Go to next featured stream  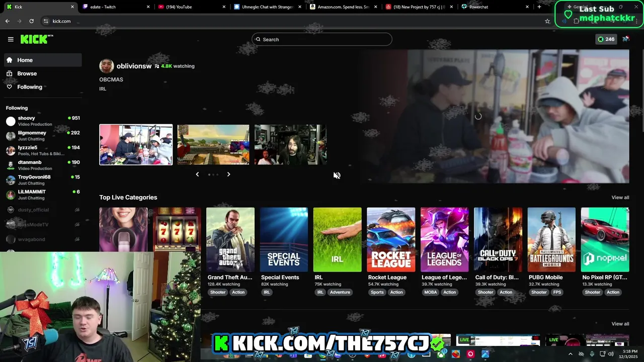pos(228,174)
